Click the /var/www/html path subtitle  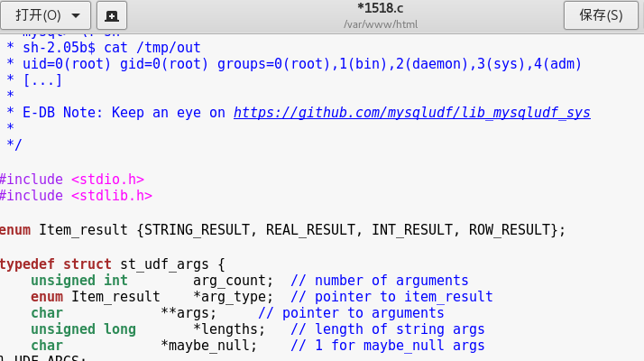381,24
